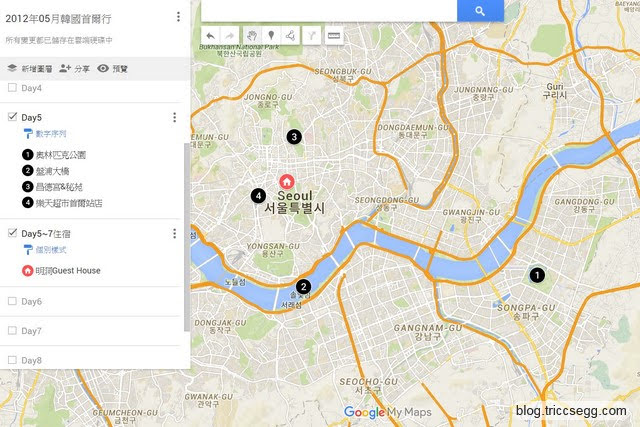Open Day5~7住宿 layer options menu
Image resolution: width=640 pixels, height=427 pixels.
tap(175, 234)
